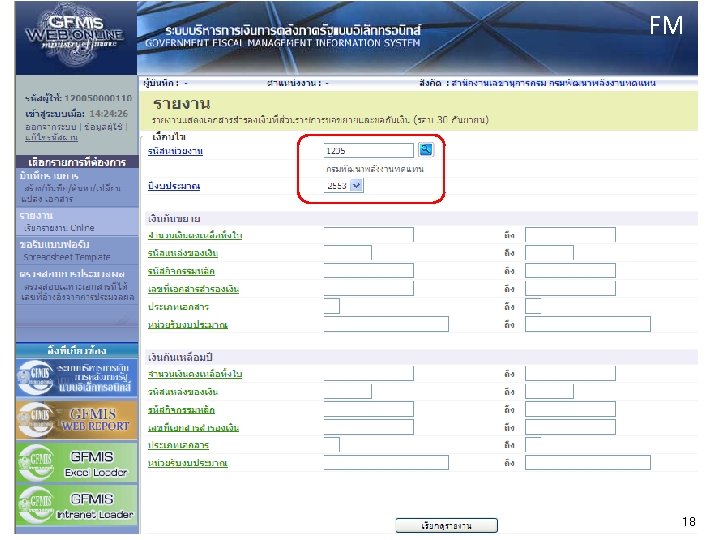Click the เรียกดูรายงาน button

point(446,525)
